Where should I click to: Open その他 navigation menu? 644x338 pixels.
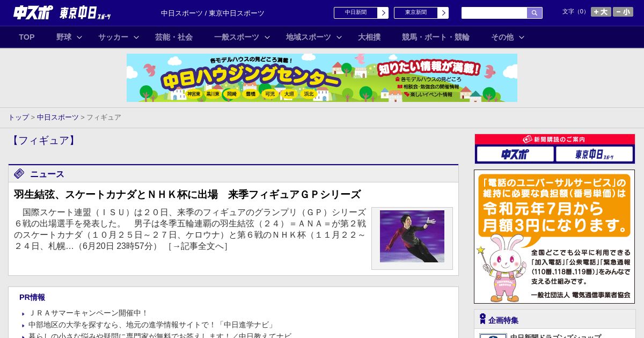tap(502, 37)
